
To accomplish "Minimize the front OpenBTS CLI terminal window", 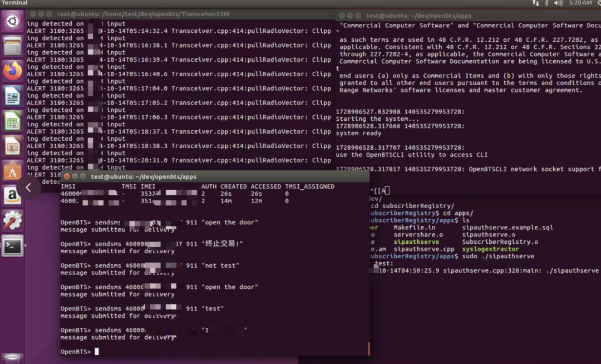I will click(75, 176).
